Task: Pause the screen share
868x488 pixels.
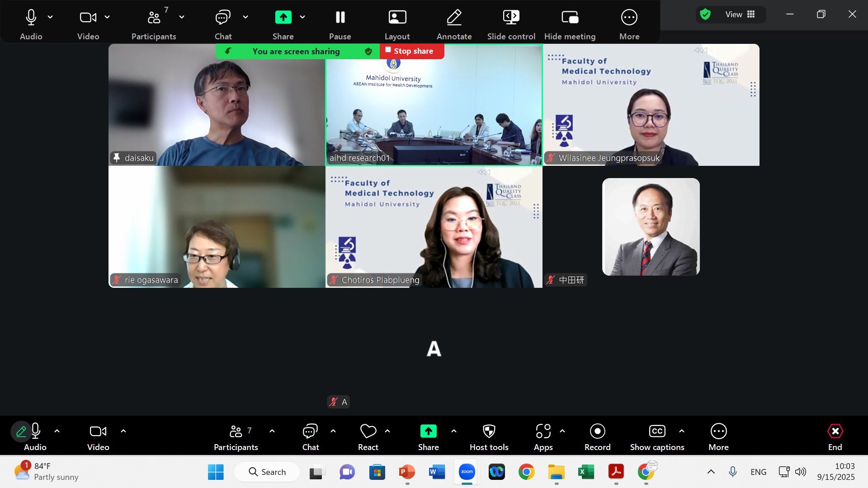Action: click(340, 18)
